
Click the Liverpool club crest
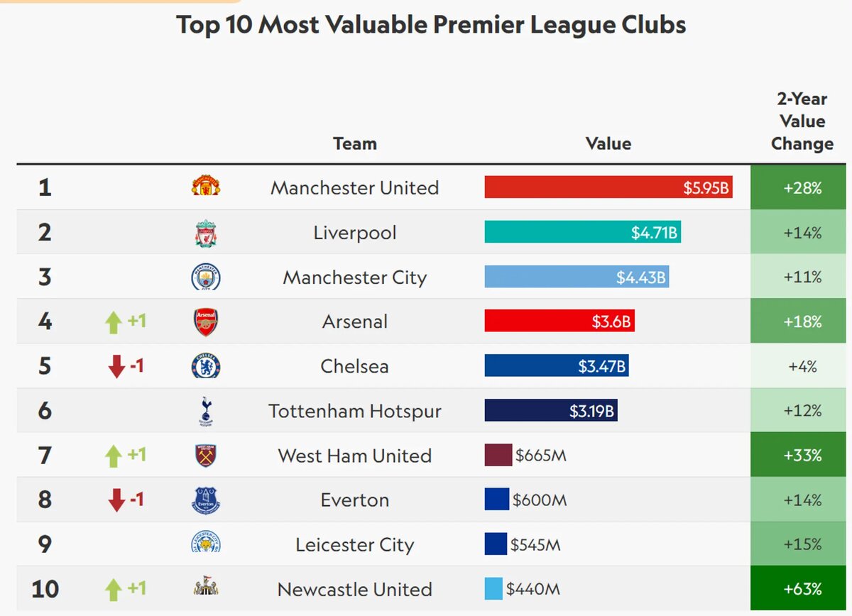pyautogui.click(x=206, y=233)
